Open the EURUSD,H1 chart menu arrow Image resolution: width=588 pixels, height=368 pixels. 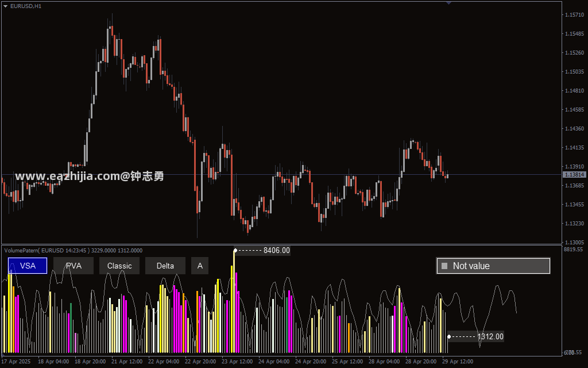pyautogui.click(x=5, y=6)
